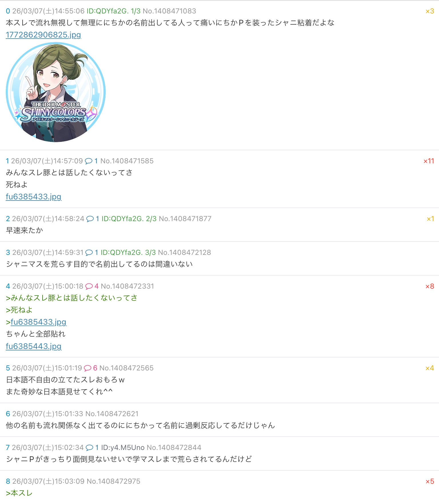Click pink reply bubble on post 4
The width and height of the screenshot is (439, 504).
(89, 286)
